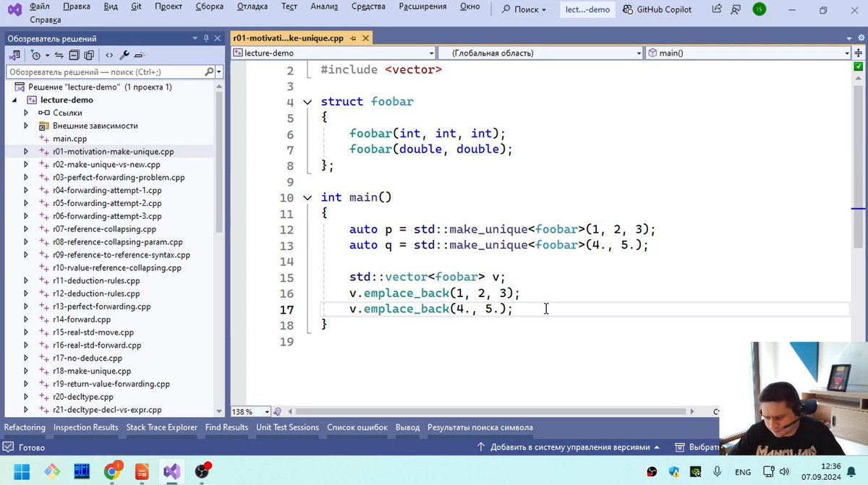Image resolution: width=868 pixels, height=485 pixels.
Task: Click Добавить в систему управления версиями
Action: coord(570,447)
